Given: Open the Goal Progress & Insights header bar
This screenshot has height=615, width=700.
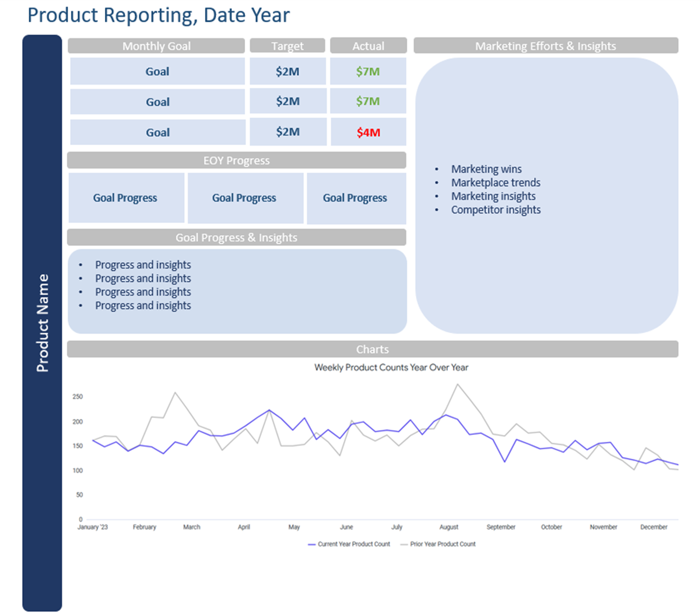Looking at the screenshot, I should point(236,237).
